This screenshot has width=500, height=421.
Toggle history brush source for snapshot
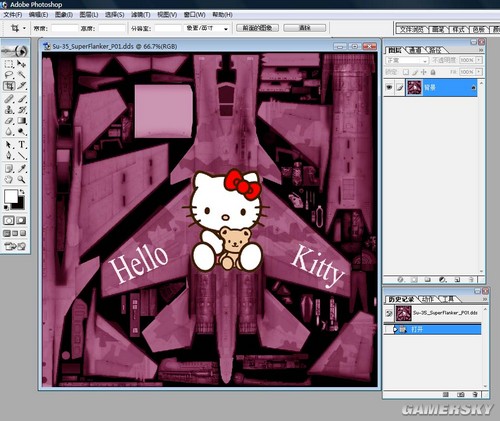[x=389, y=313]
